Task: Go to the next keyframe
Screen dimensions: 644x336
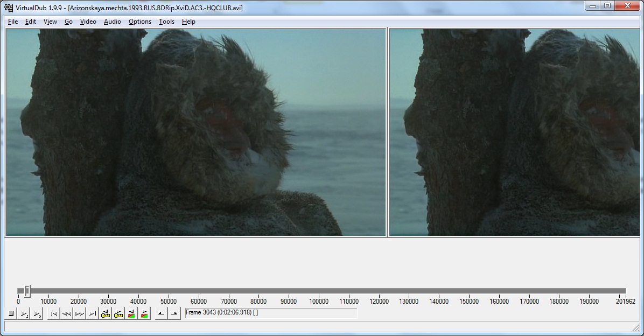Action: click(118, 314)
